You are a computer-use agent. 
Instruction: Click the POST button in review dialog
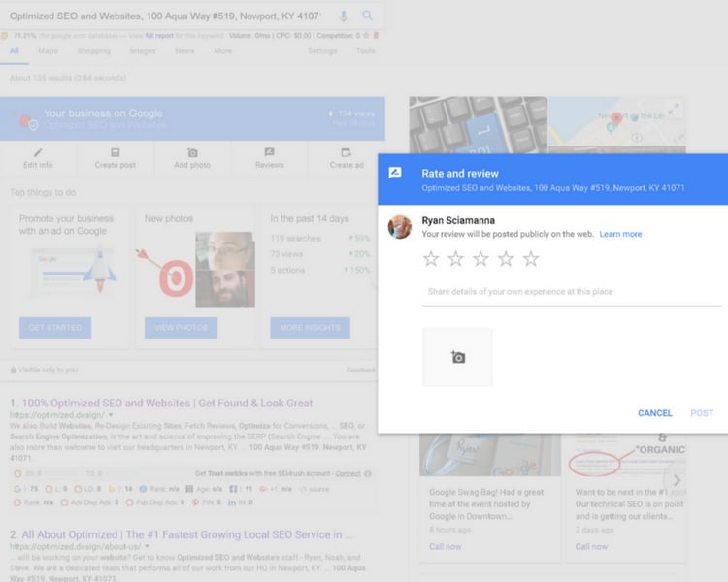pos(702,413)
